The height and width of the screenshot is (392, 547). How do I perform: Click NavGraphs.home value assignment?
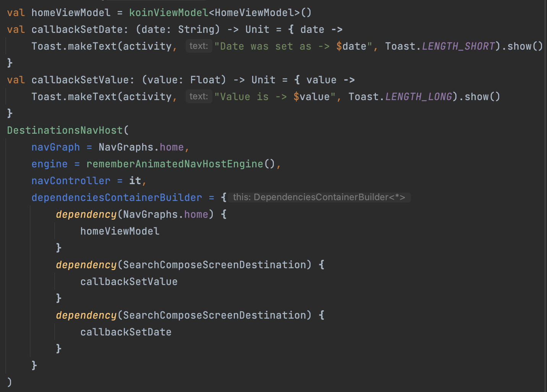coord(141,147)
